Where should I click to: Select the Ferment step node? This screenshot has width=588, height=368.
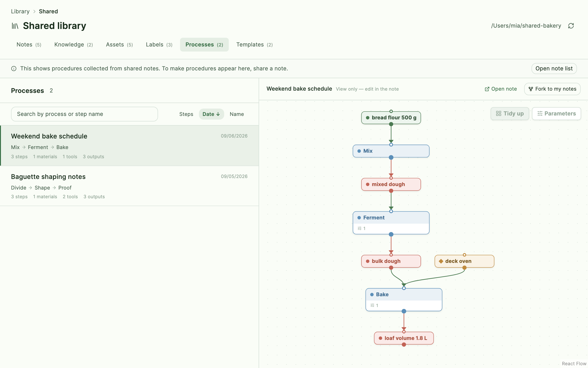(x=391, y=223)
